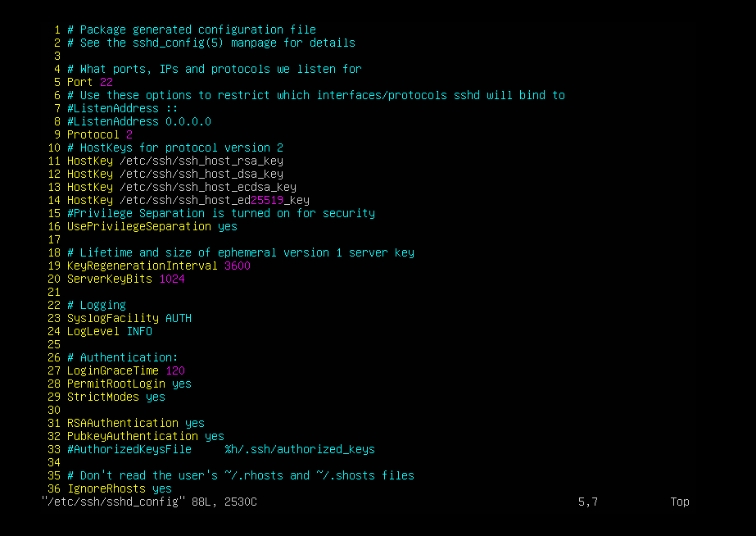Click the value '1024'
756x536 pixels.
point(172,279)
